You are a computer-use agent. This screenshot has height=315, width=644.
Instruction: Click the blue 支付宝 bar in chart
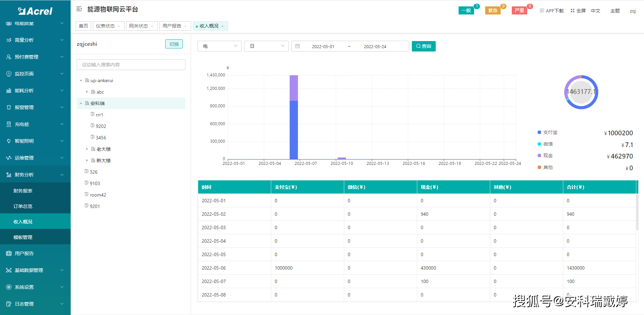[x=294, y=130]
